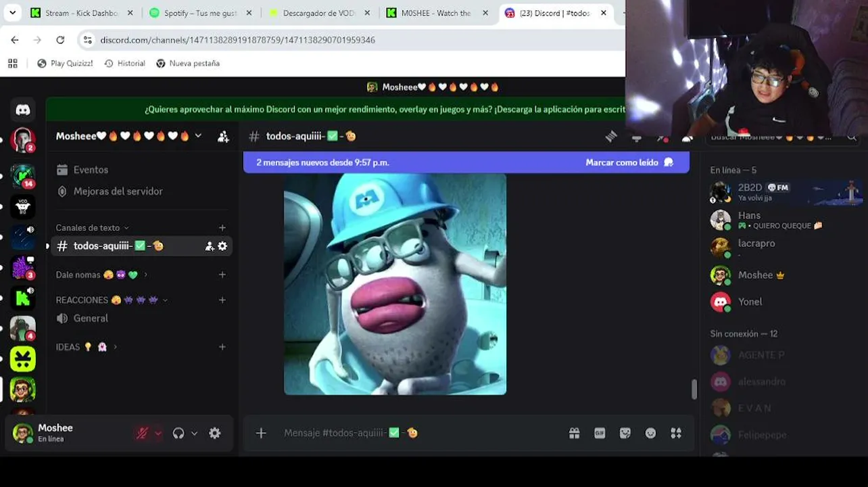Close the Discord browser tab
The height and width of the screenshot is (487, 868).
tap(604, 13)
